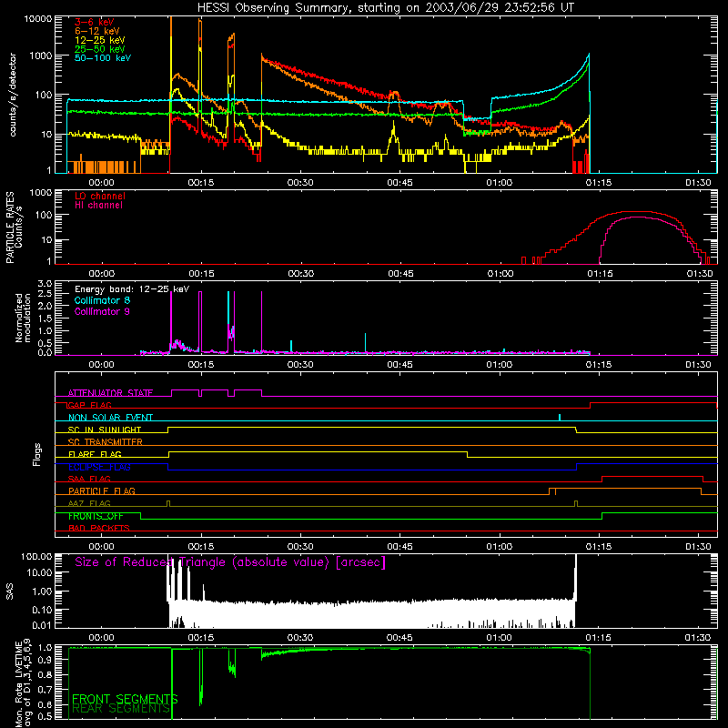Click the 'Normalized modulation' axis label
The width and height of the screenshot is (728, 728).
23,318
